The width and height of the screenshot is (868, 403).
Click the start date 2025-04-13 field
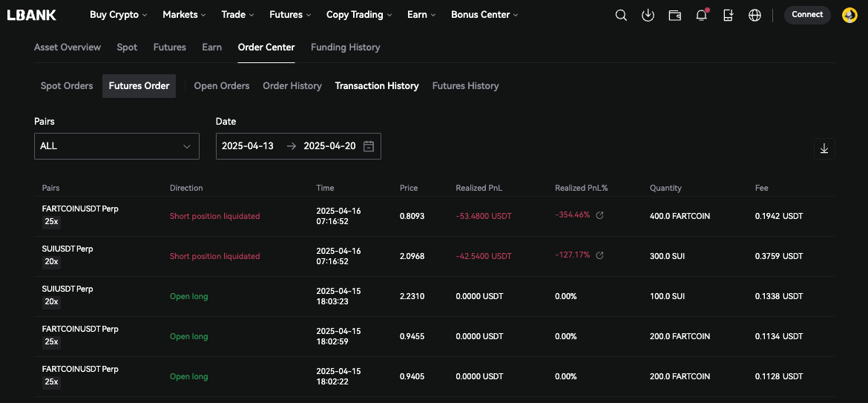248,146
